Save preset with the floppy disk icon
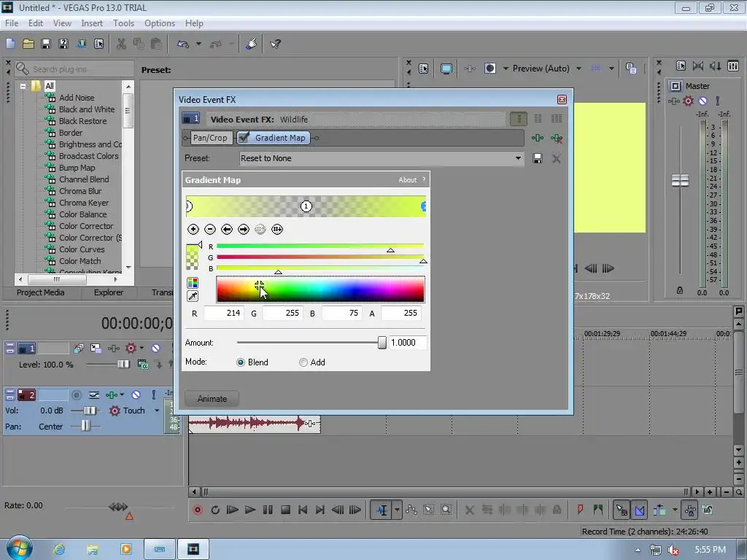 pyautogui.click(x=538, y=158)
